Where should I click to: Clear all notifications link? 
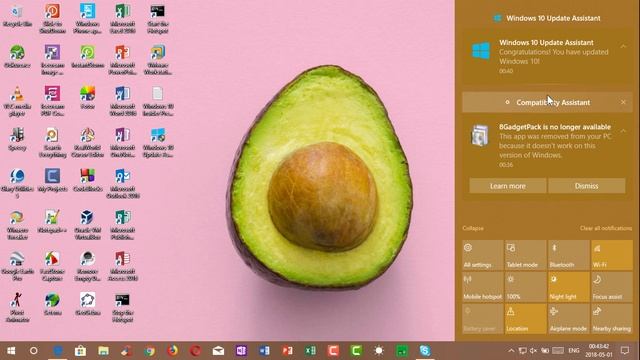coord(606,228)
